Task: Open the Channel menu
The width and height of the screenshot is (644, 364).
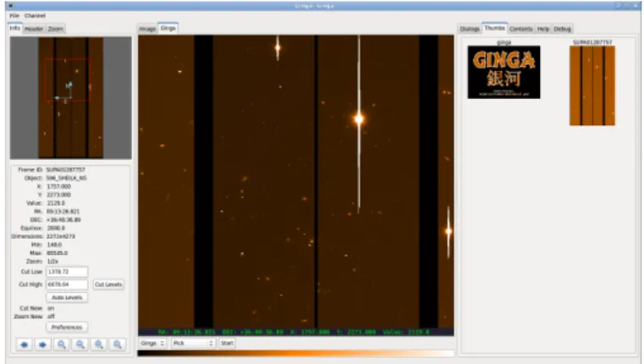Action: click(35, 15)
